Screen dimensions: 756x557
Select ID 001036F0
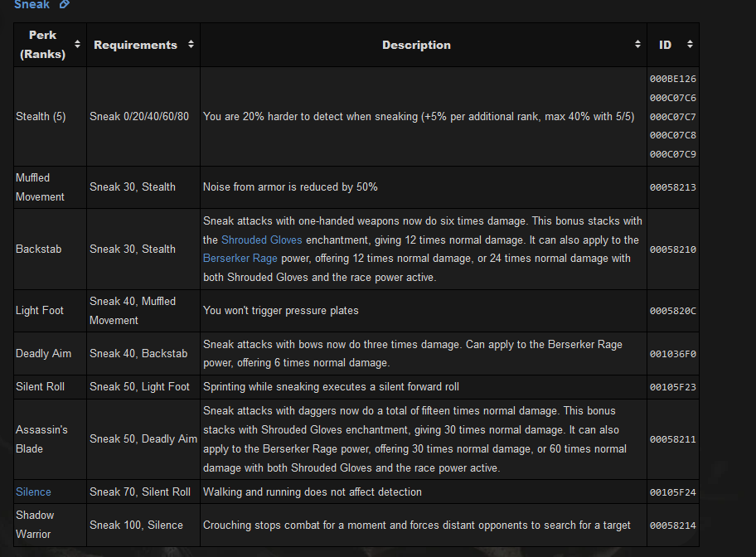coord(672,354)
